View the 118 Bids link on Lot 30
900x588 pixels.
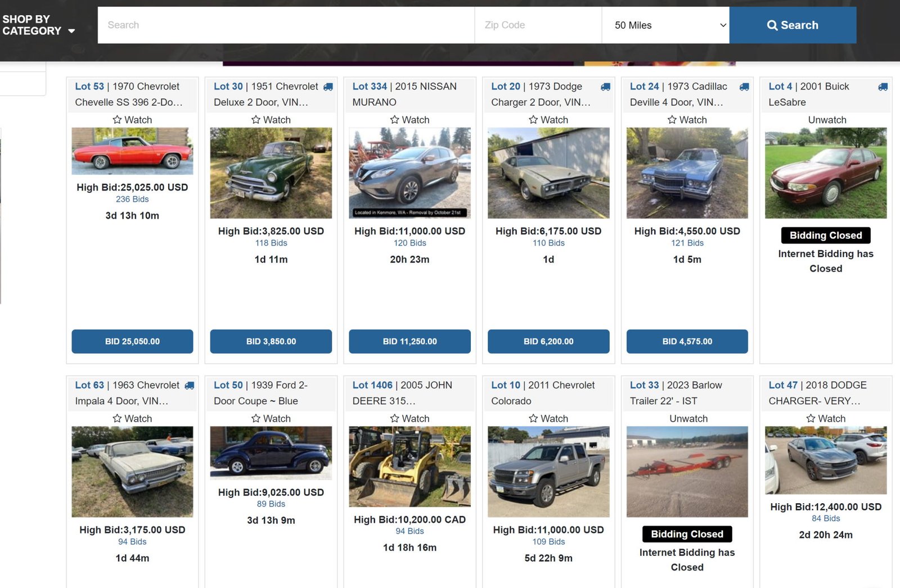[271, 243]
